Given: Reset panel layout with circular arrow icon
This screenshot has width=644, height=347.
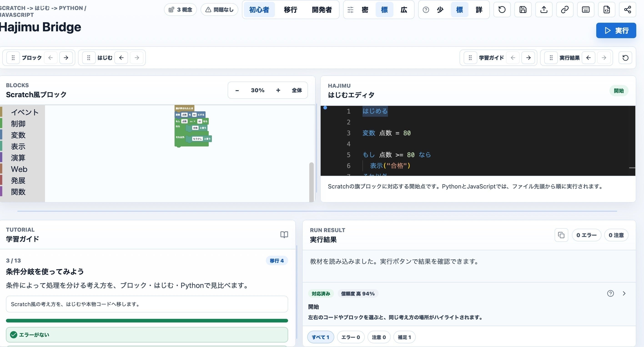Looking at the screenshot, I should (625, 58).
